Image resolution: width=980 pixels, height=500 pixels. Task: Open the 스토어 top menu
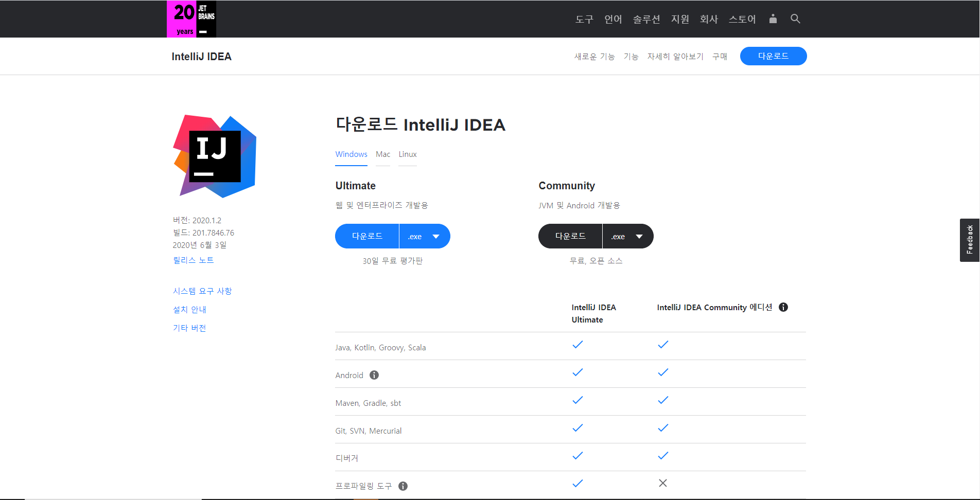[x=742, y=19]
